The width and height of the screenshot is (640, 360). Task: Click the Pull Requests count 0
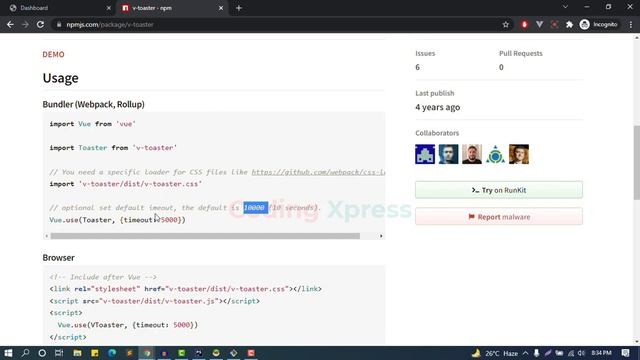coord(501,67)
